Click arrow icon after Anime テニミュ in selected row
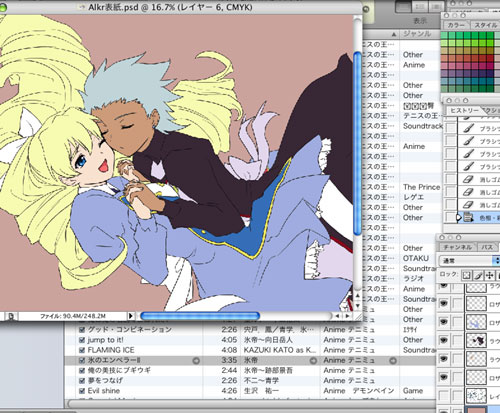 pyautogui.click(x=393, y=360)
